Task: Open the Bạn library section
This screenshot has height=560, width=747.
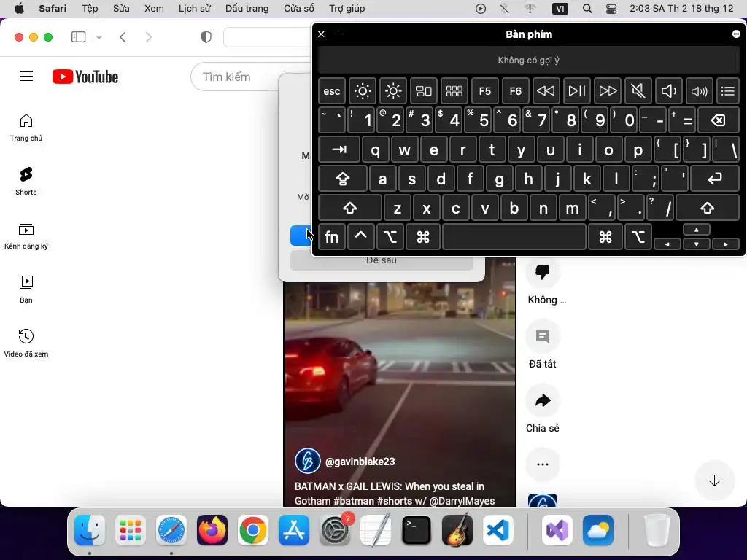Action: (x=26, y=289)
